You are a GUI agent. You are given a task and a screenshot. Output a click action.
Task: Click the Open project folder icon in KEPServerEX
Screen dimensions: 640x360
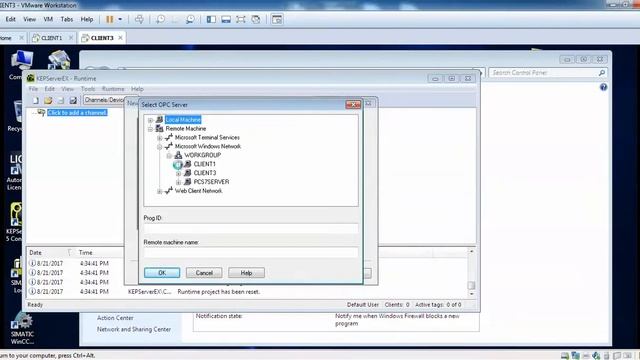pyautogui.click(x=48, y=100)
